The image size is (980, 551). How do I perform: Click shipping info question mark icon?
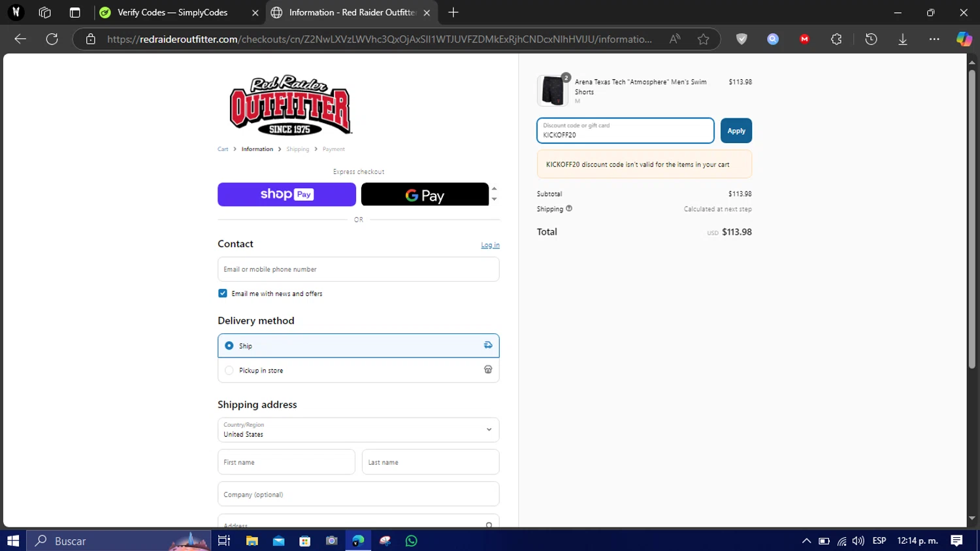[569, 209]
